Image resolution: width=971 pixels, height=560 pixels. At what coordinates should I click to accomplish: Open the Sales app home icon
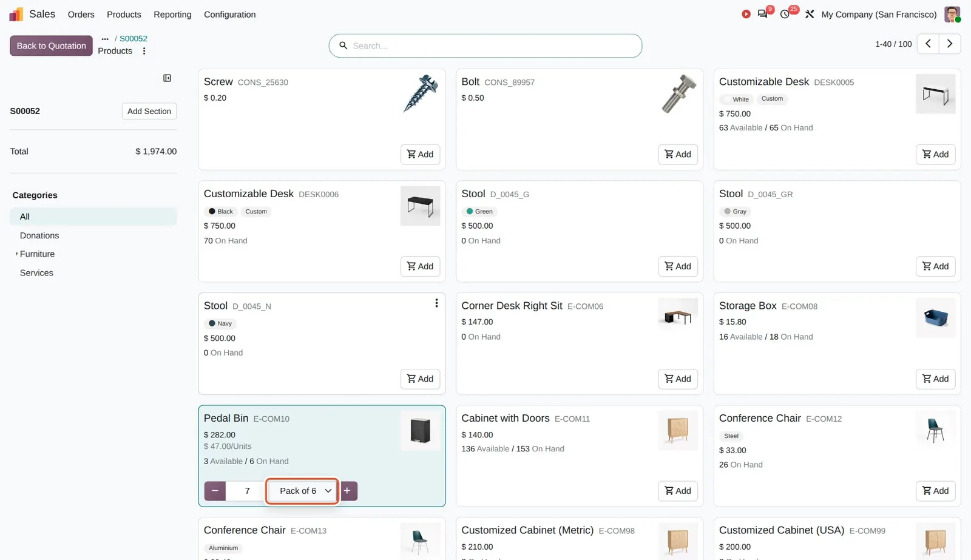coord(16,14)
